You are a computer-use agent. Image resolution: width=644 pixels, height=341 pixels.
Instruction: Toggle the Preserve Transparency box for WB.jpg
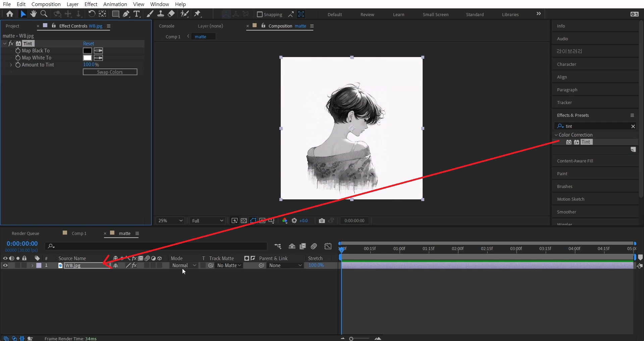click(x=203, y=265)
